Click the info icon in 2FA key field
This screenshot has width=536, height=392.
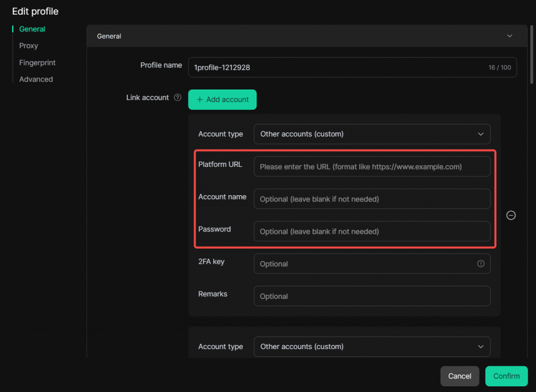pyautogui.click(x=481, y=264)
